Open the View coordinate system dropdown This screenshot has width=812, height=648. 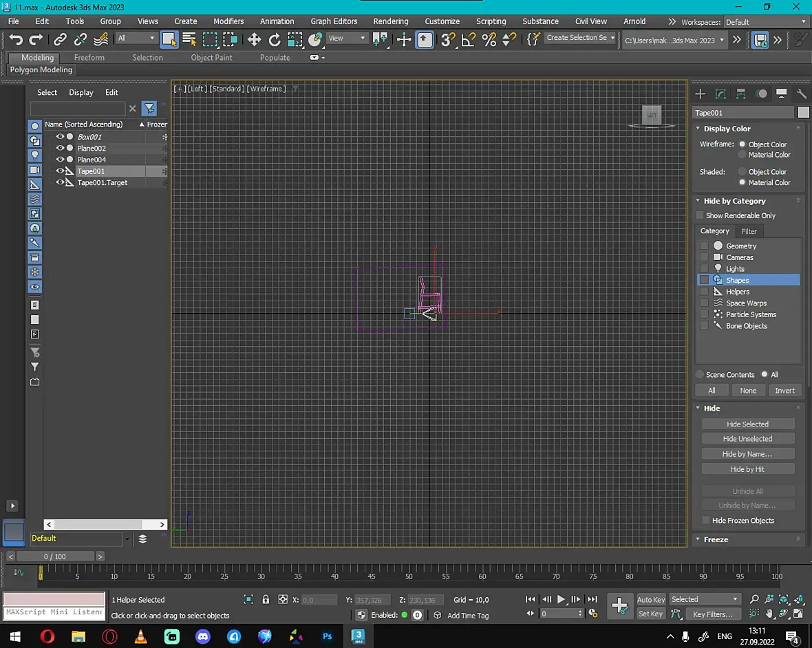coord(348,39)
